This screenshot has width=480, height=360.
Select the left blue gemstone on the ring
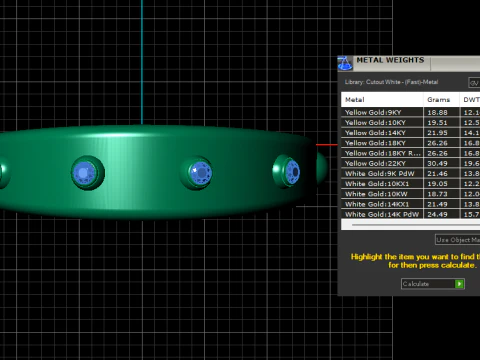pyautogui.click(x=84, y=173)
